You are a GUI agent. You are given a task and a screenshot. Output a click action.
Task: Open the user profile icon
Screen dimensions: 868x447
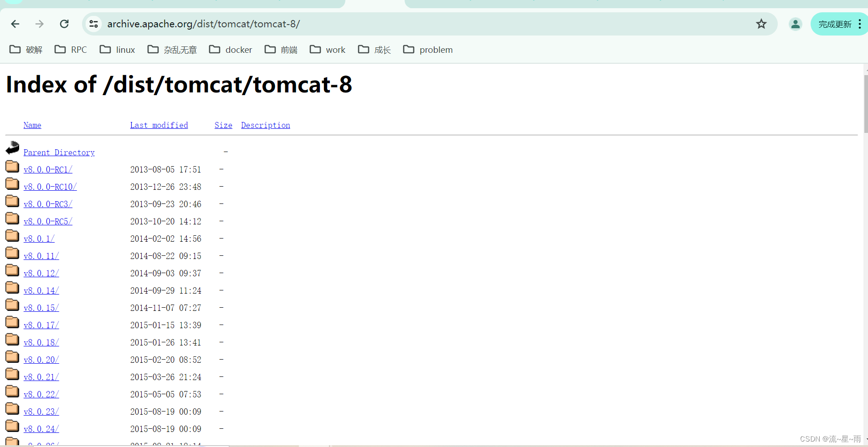pyautogui.click(x=796, y=24)
